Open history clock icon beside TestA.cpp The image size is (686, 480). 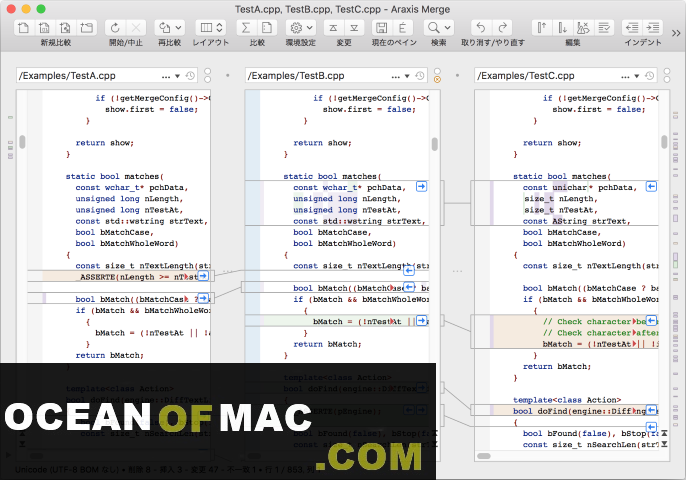(190, 76)
